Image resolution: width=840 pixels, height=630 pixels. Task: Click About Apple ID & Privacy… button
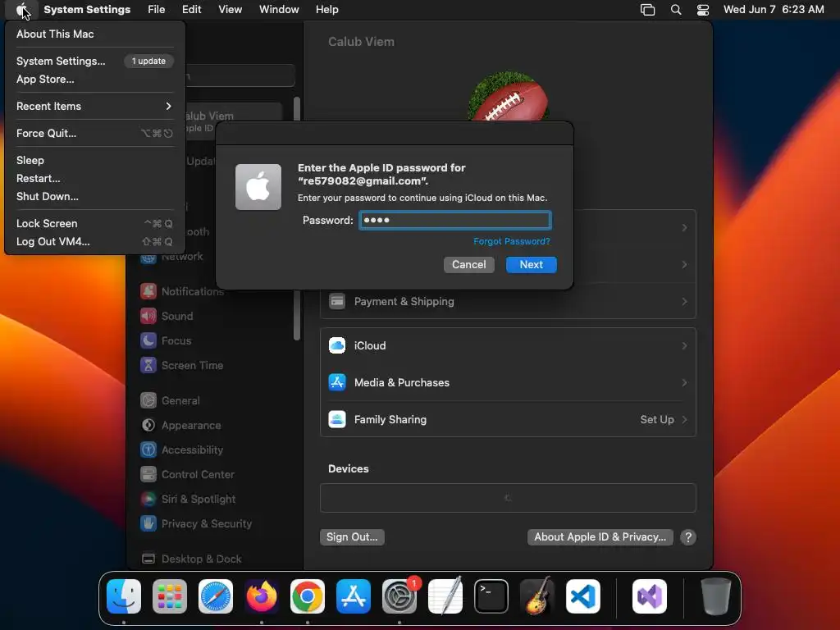click(600, 536)
